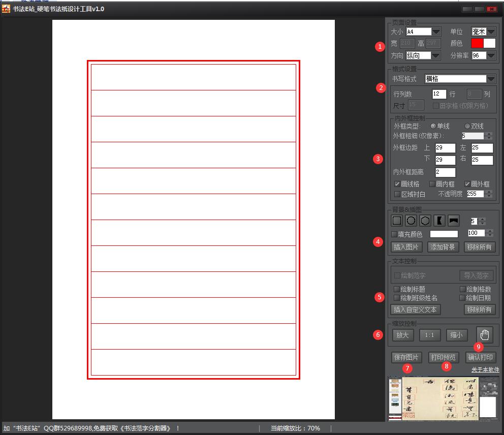Click the 插入图片 button
The width and height of the screenshot is (504, 435).
click(406, 247)
